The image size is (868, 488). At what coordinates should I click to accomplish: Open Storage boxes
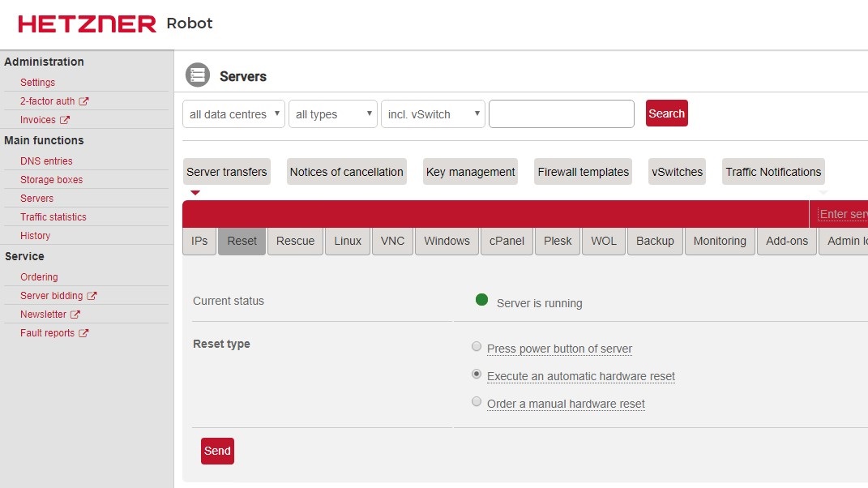click(52, 180)
